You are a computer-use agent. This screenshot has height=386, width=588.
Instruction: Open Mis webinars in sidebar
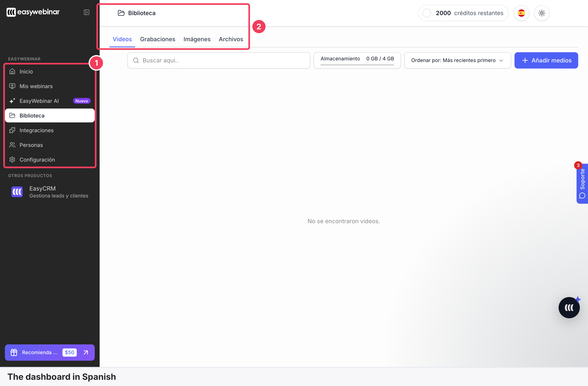point(50,86)
